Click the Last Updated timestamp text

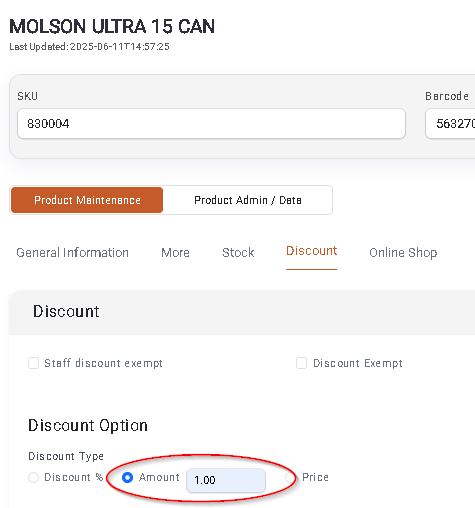click(x=89, y=47)
